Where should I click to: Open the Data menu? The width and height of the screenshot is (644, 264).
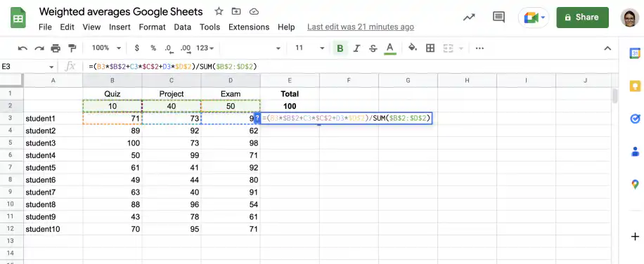coord(182,27)
